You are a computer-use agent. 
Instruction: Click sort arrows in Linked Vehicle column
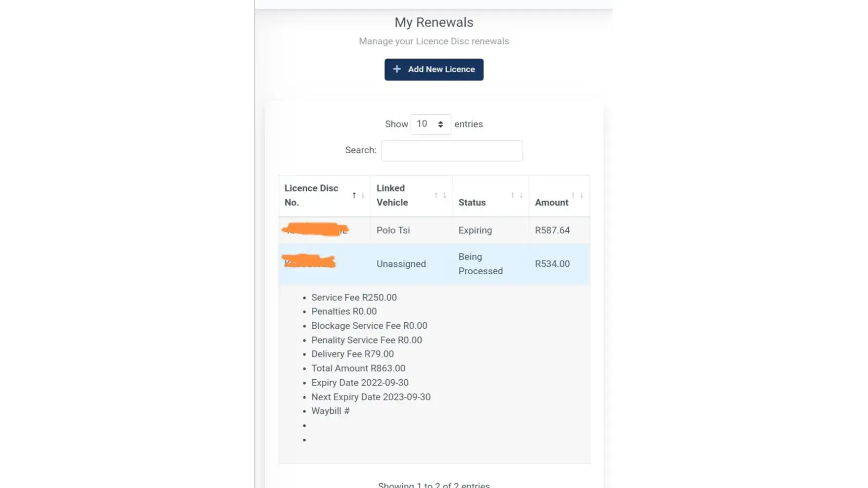(x=440, y=195)
